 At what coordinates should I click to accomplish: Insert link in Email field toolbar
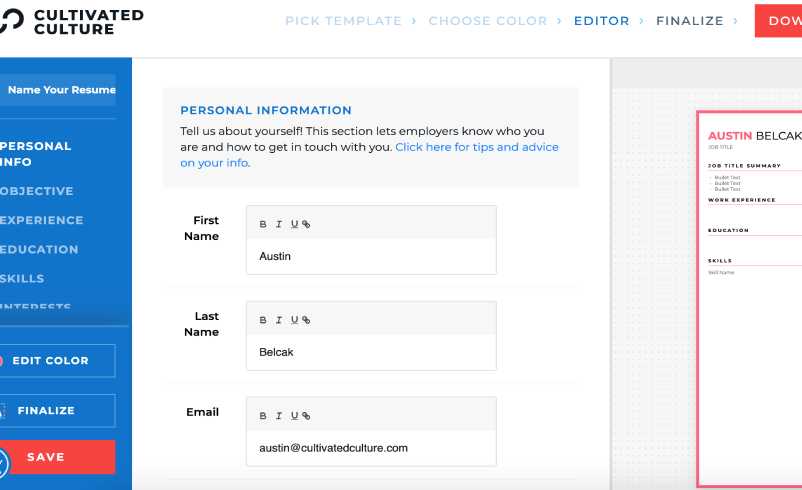point(306,415)
